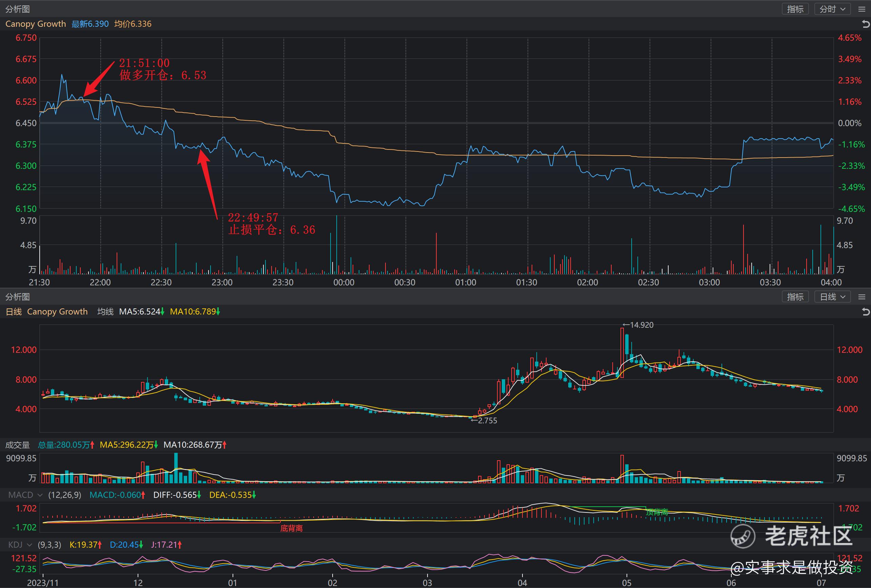Click the 2023/11 date axis label

click(x=43, y=583)
